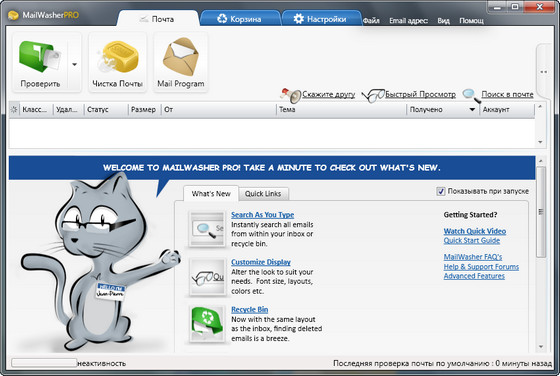Click the sun icon column header
This screenshot has height=376, width=560.
coord(14,110)
